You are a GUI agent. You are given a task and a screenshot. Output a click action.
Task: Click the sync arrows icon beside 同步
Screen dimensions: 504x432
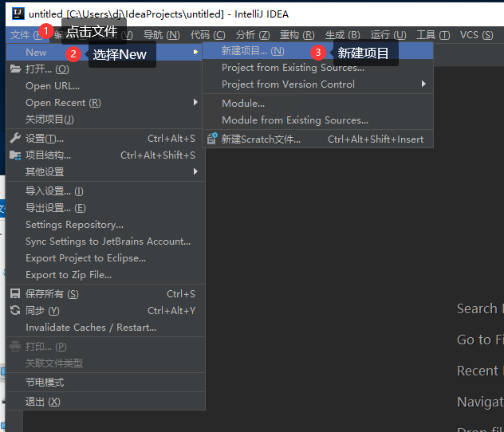[x=15, y=310]
